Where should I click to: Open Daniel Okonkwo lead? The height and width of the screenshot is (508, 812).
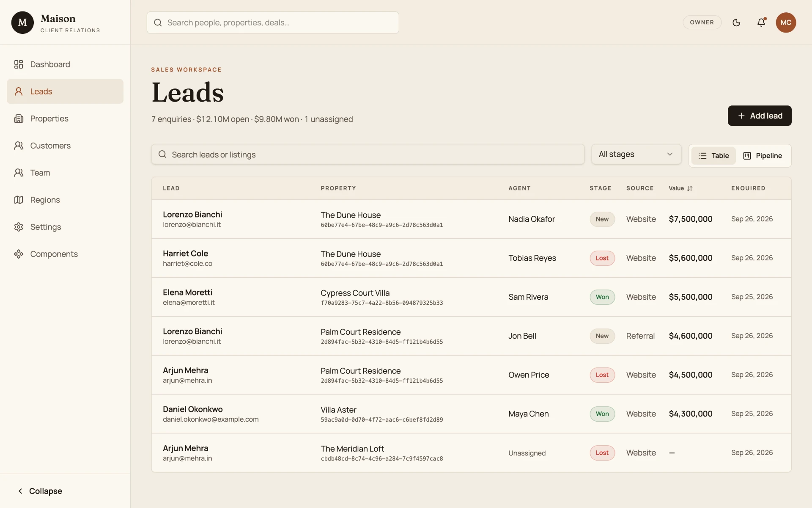193,409
